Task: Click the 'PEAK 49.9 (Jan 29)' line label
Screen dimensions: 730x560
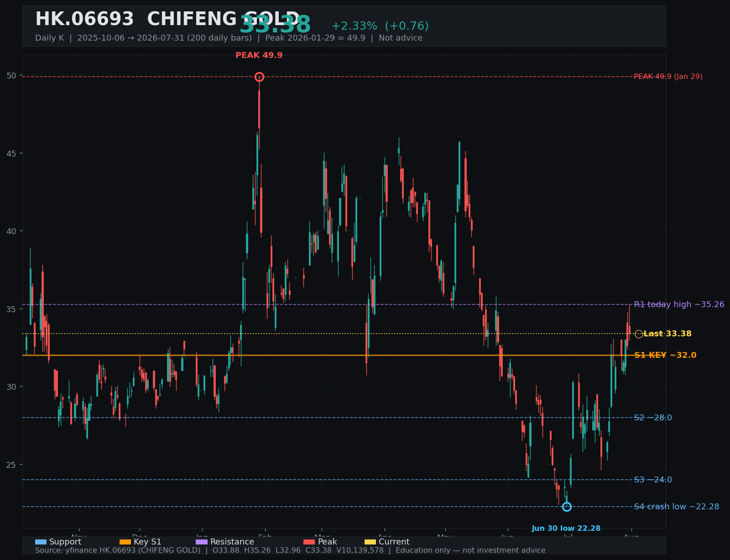Action: tap(668, 77)
